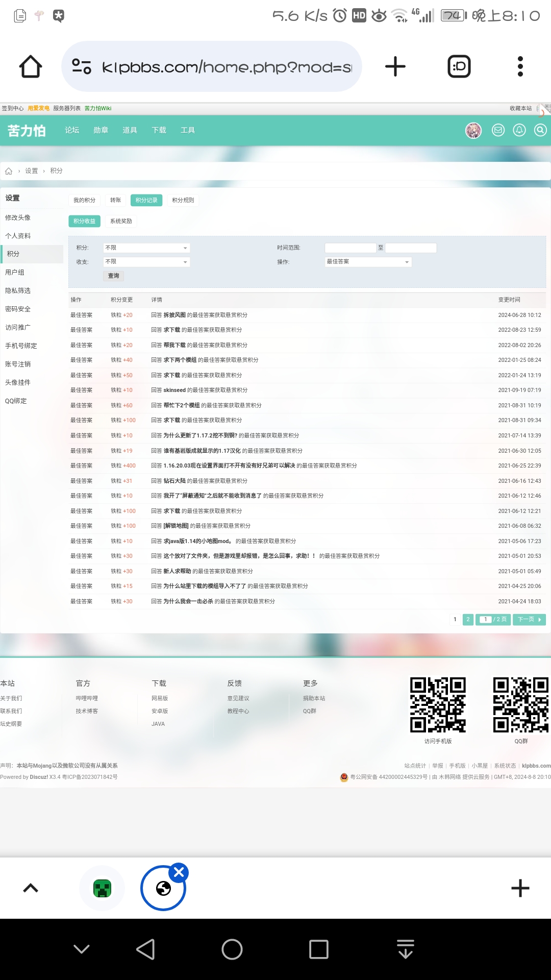The image size is (551, 980).
Task: Open user avatar profile
Action: pyautogui.click(x=473, y=130)
